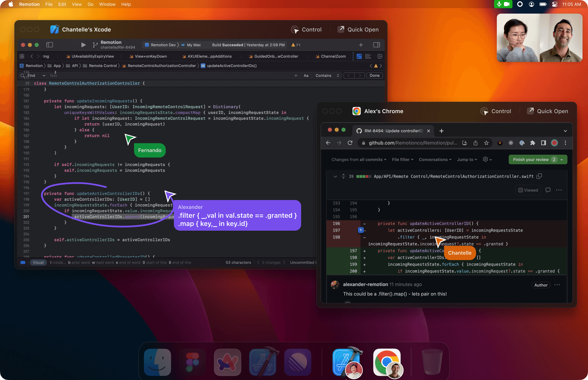The image size is (588, 380).
Task: Click the Xcode Run play button
Action: 83,45
